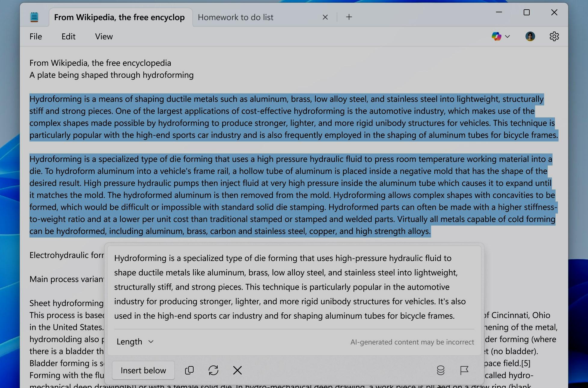Click the Notepad app icon in title bar

pyautogui.click(x=34, y=17)
